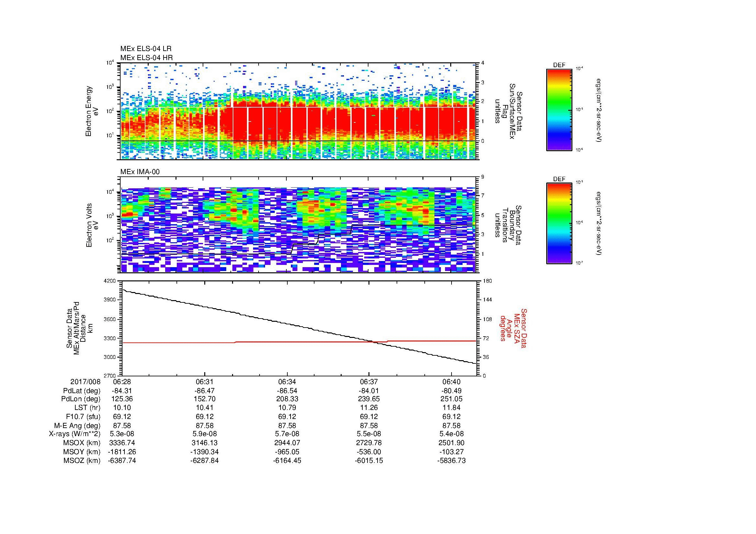Click the LST (hr) row label
The image size is (756, 534).
87,408
